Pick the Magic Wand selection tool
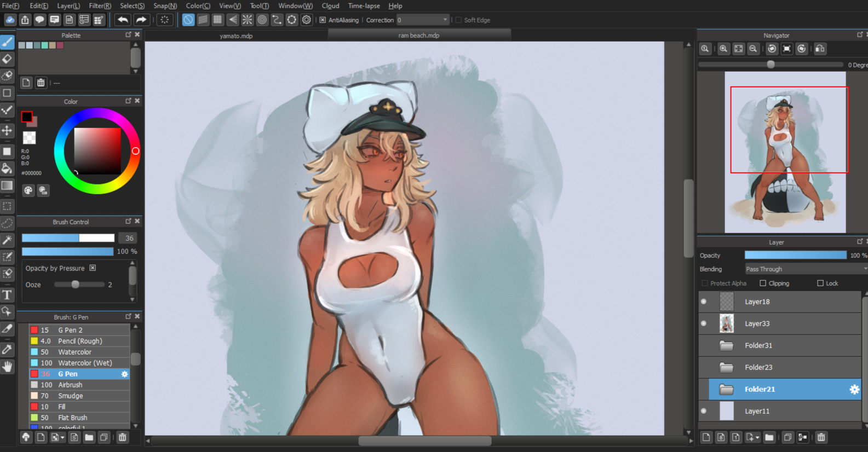The width and height of the screenshot is (868, 452). (x=7, y=240)
